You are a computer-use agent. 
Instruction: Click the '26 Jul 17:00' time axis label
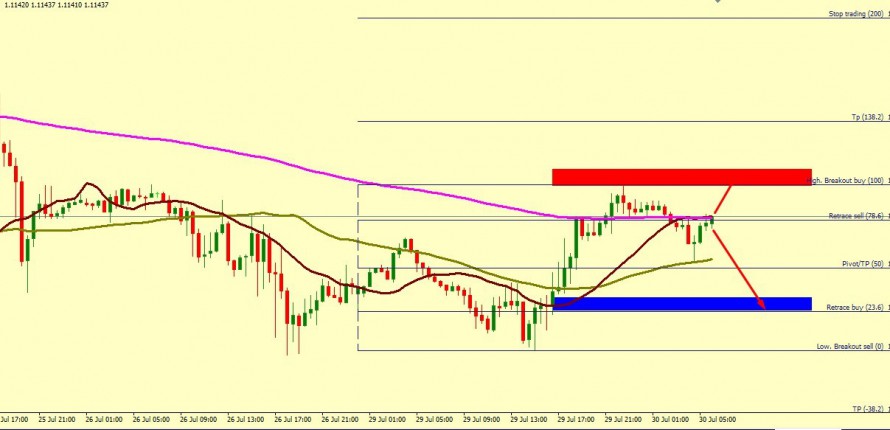290,420
